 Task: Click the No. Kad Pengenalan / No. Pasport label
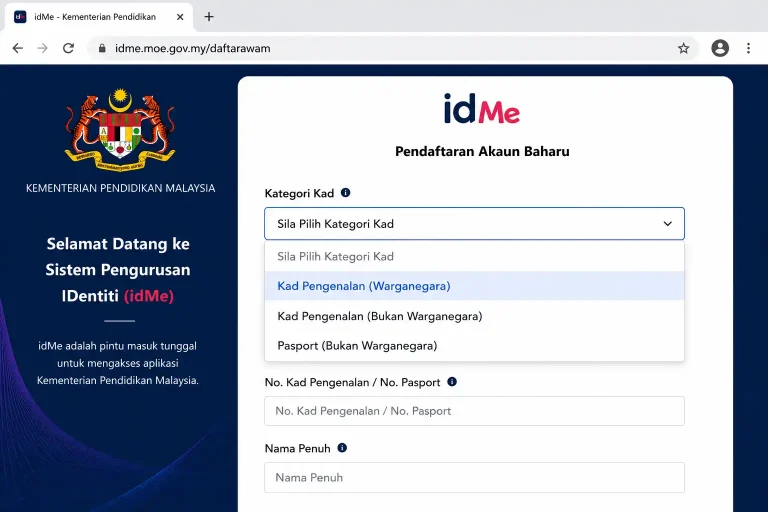pyautogui.click(x=352, y=382)
